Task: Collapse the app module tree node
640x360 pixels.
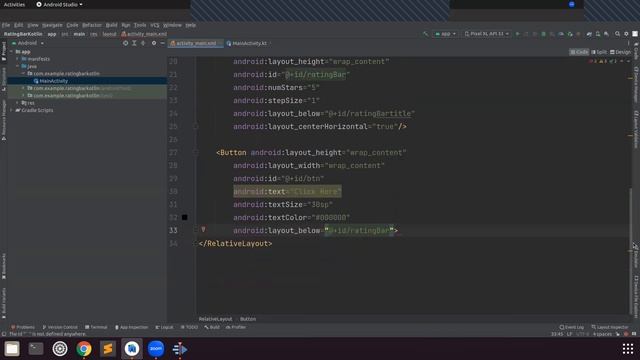Action: [11, 52]
